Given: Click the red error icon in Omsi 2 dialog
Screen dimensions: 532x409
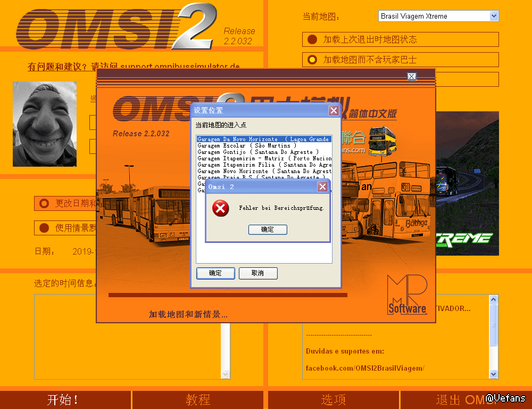Looking at the screenshot, I should tap(221, 208).
